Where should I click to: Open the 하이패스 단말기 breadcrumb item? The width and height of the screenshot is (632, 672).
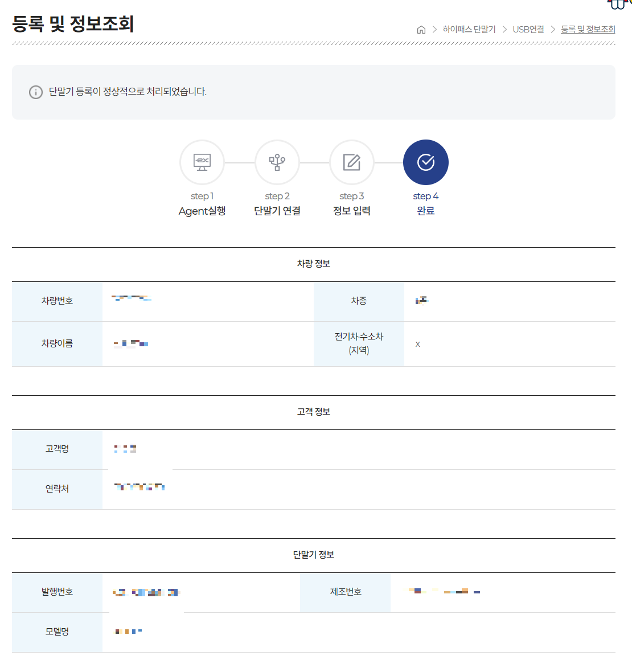[469, 30]
